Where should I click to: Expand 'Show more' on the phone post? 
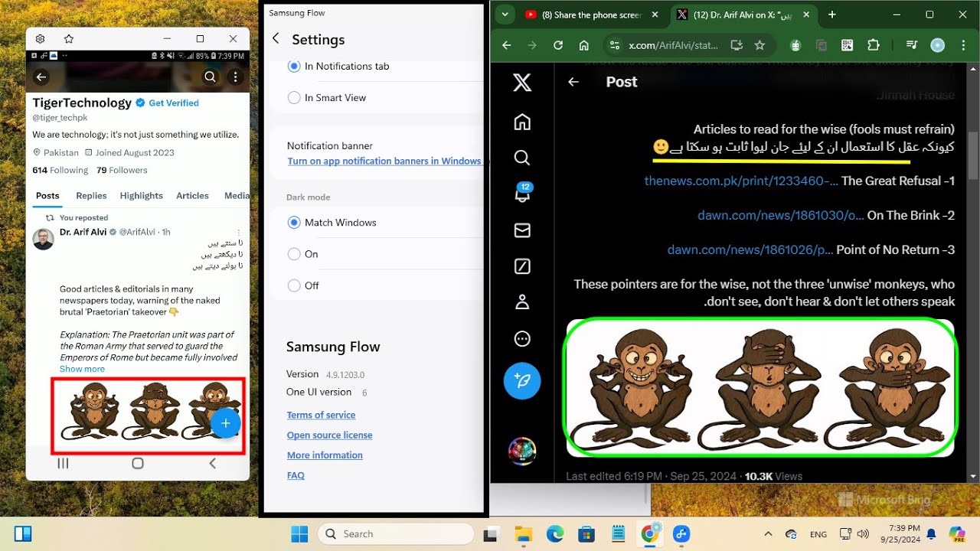click(82, 369)
